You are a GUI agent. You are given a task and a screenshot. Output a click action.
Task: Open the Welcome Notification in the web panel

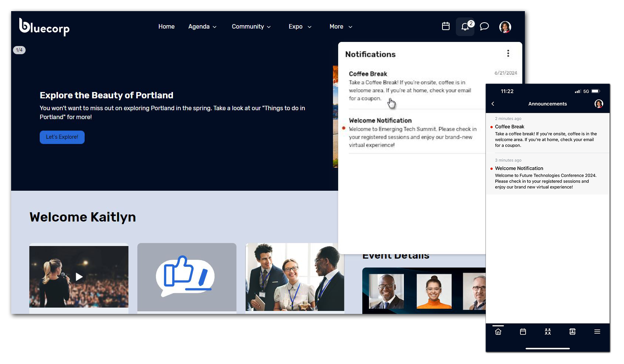[412, 132]
